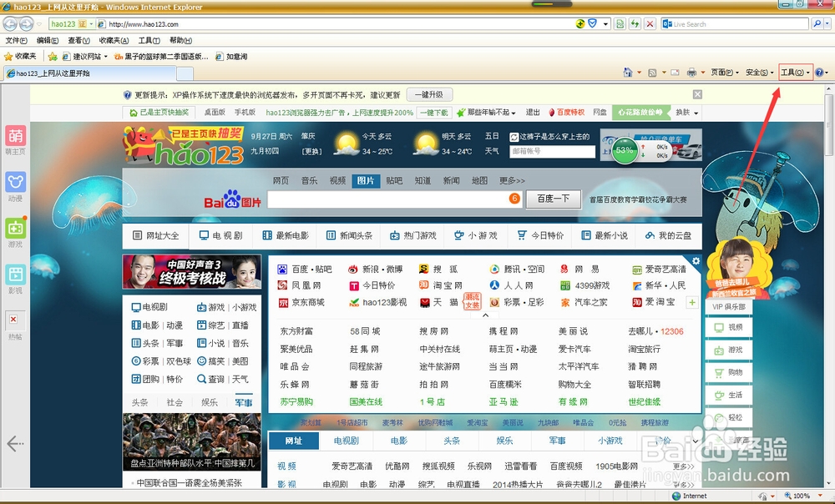Open the 页面(P) dropdown menu
Viewport: 835px width, 504px height.
point(725,73)
